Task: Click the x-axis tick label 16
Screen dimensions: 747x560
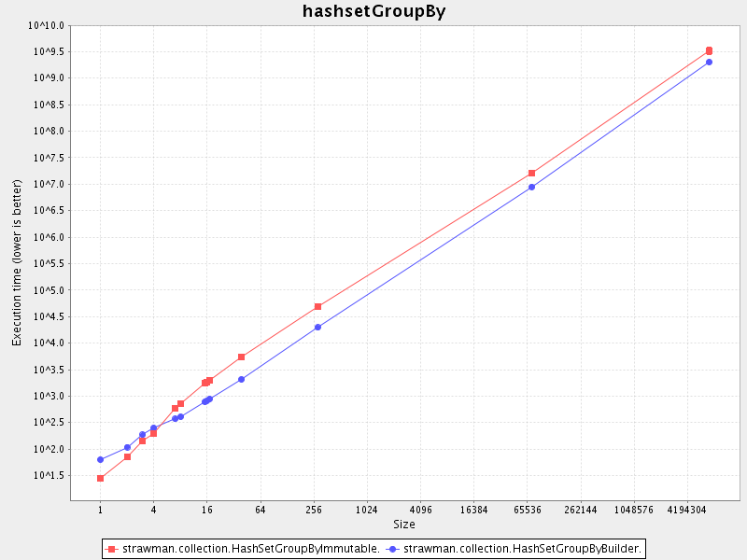Action: click(x=206, y=510)
